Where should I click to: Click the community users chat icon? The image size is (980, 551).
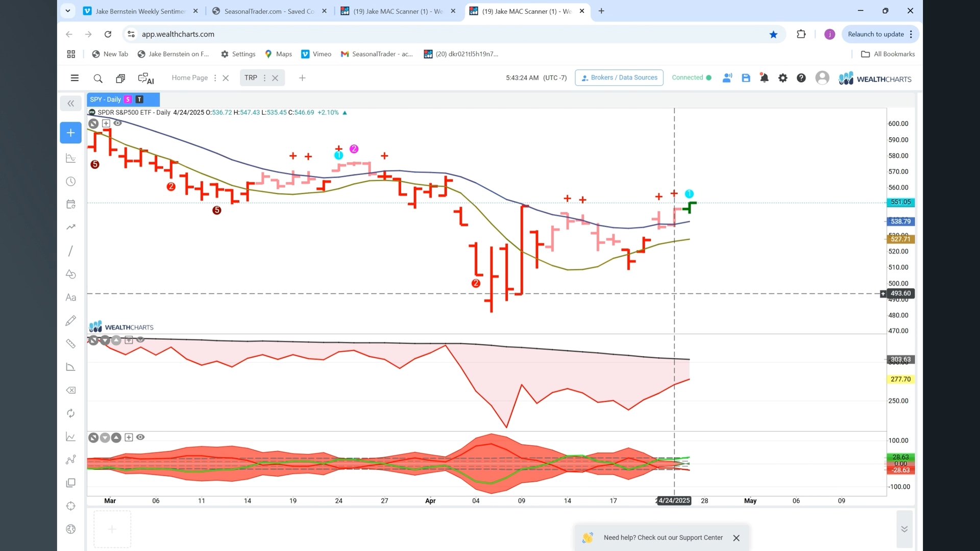click(x=727, y=78)
